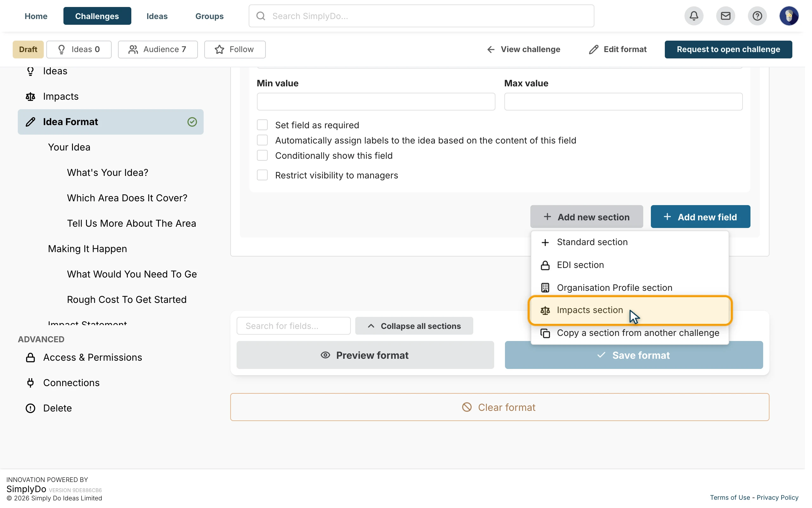Image resolution: width=812 pixels, height=508 pixels.
Task: Open the notifications bell icon
Action: click(694, 16)
